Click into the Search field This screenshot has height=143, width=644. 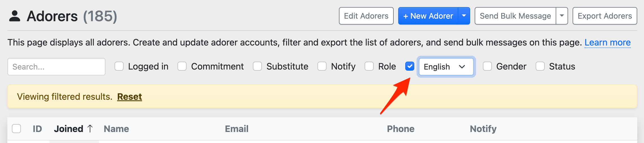56,67
